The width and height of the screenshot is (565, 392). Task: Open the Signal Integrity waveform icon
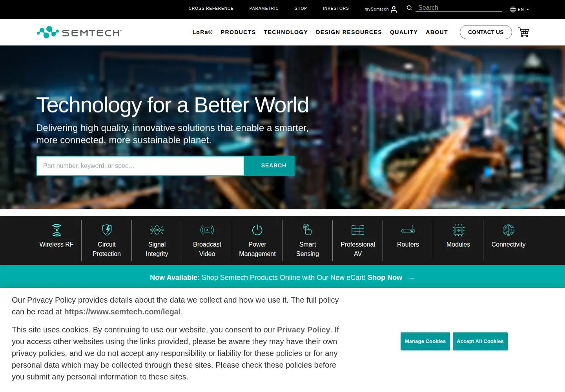coord(157,230)
